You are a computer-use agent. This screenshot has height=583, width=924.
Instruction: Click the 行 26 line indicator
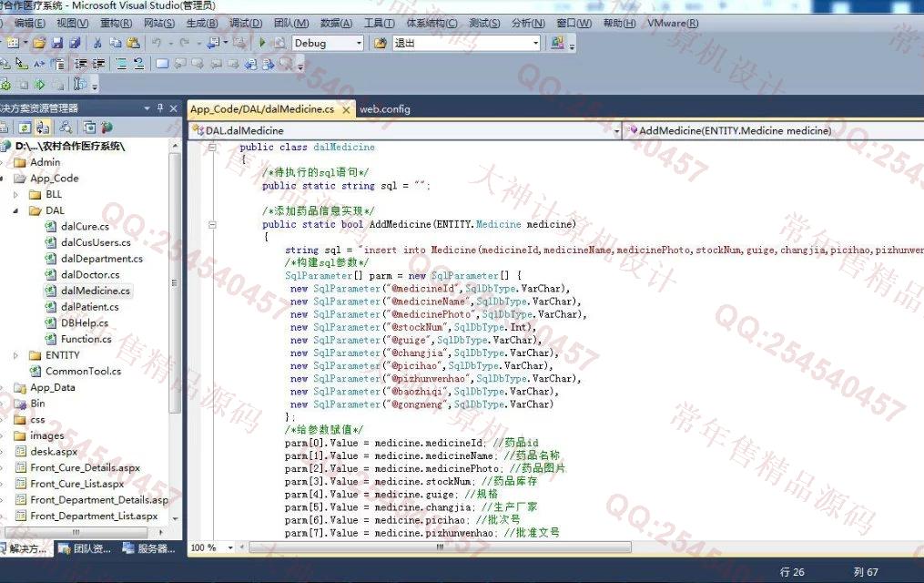tap(792, 572)
